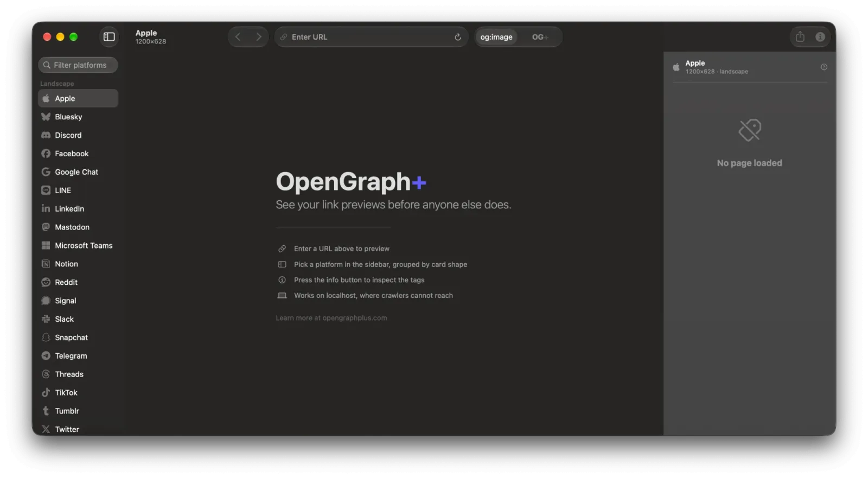Pick LINE in the platform list
This screenshot has width=868, height=478.
(x=78, y=190)
